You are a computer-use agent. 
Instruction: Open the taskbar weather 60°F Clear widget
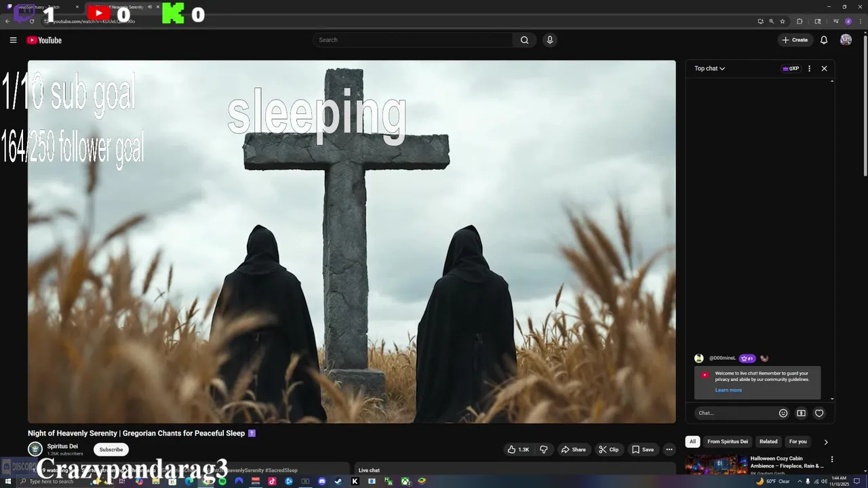(x=772, y=481)
